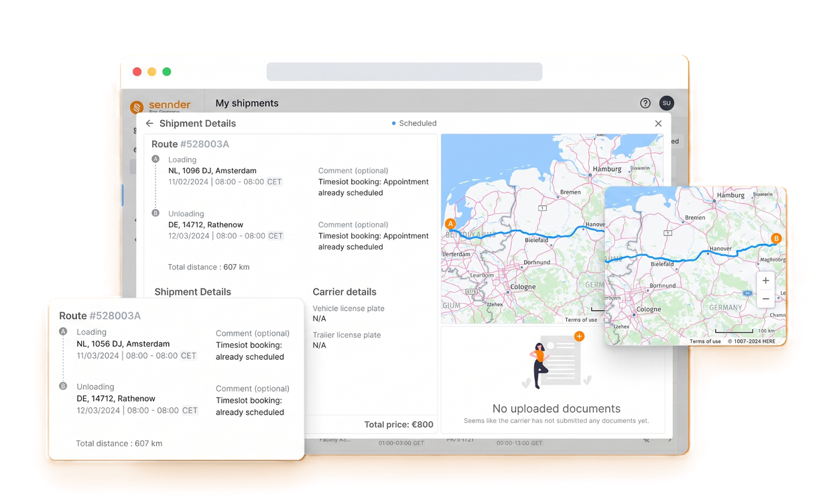This screenshot has height=504, width=831.
Task: Click Magdeburg label on the zoomed map
Action: coord(772,260)
